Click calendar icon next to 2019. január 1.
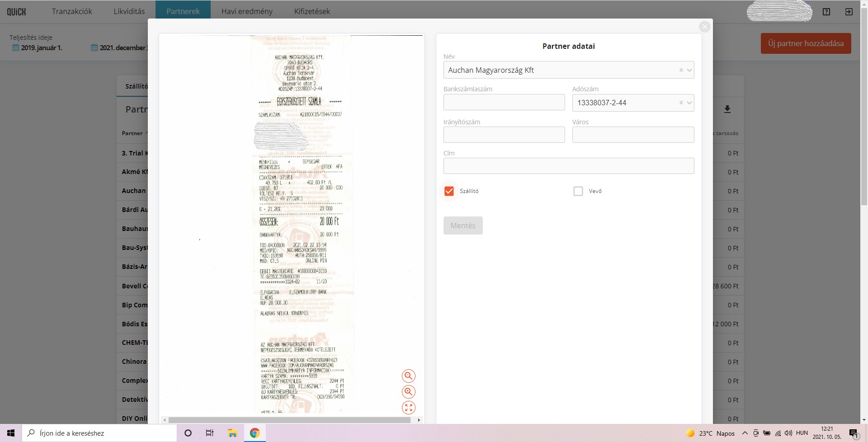 pos(15,47)
